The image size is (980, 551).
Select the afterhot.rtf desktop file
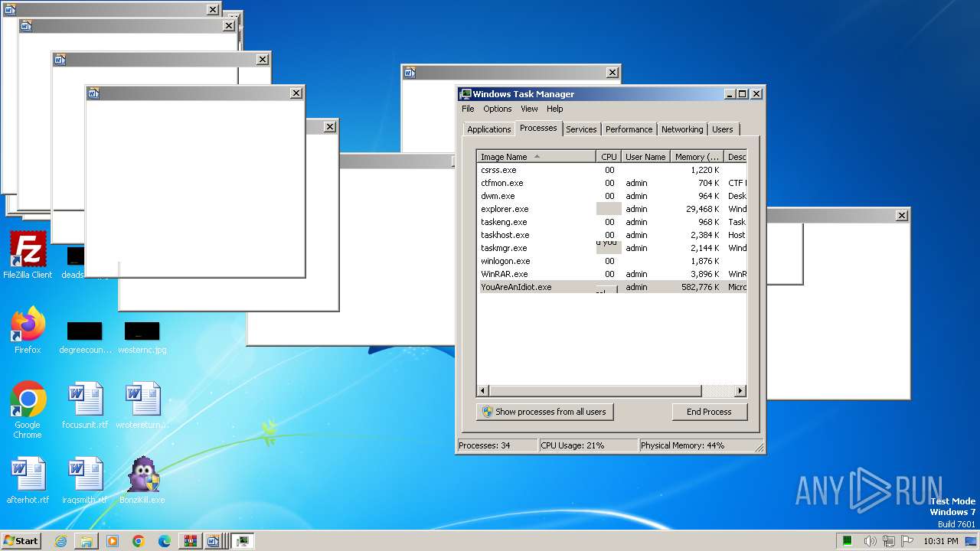point(28,481)
